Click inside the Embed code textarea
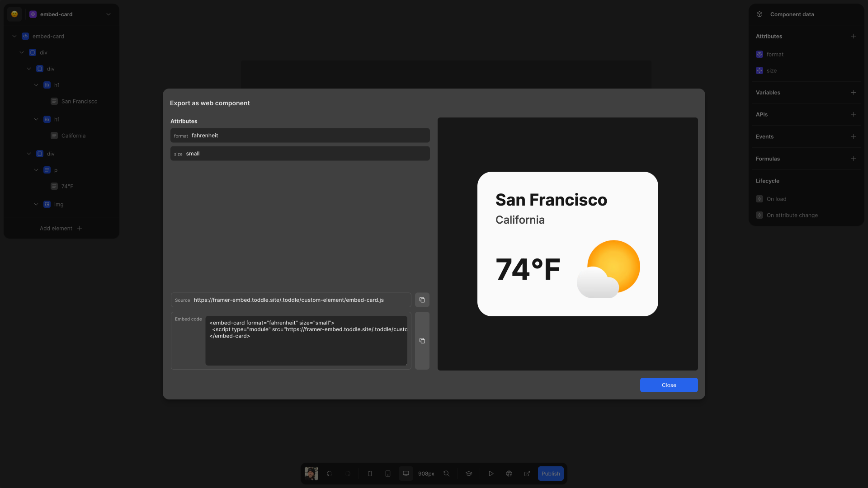 point(307,341)
